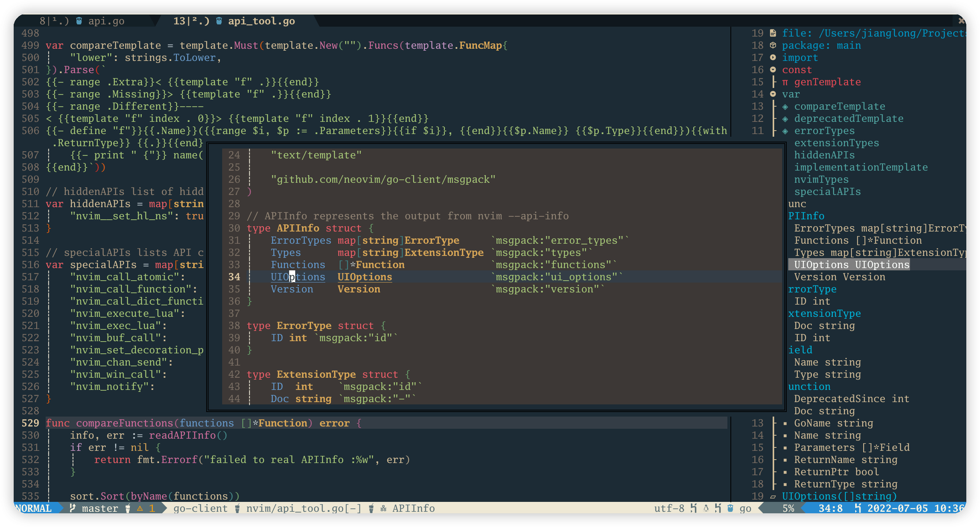Jump to deprecatedTemplate symbol in outline

coord(848,118)
